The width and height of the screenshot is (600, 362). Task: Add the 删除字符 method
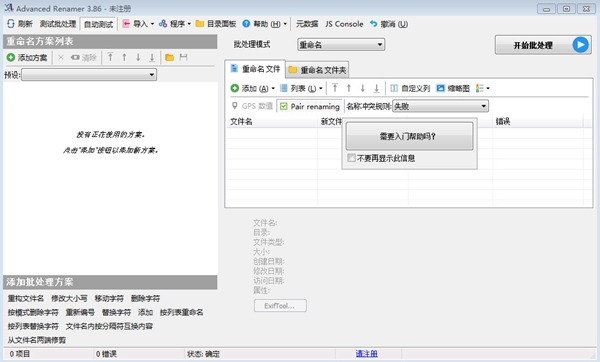(145, 298)
